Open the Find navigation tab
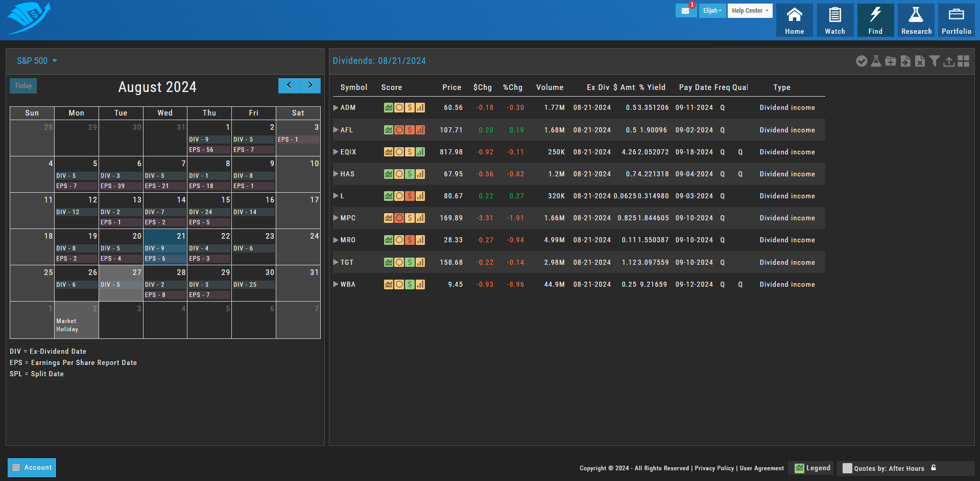 point(876,20)
